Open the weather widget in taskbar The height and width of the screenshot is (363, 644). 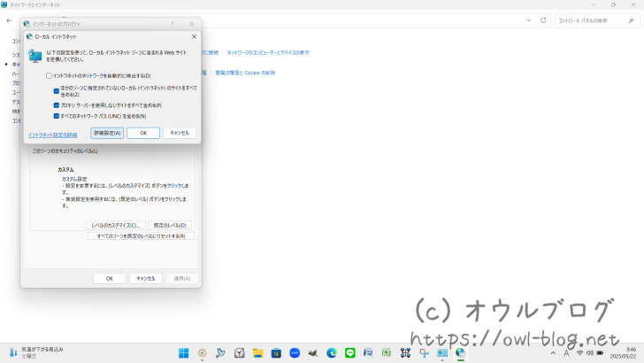[x=35, y=352]
